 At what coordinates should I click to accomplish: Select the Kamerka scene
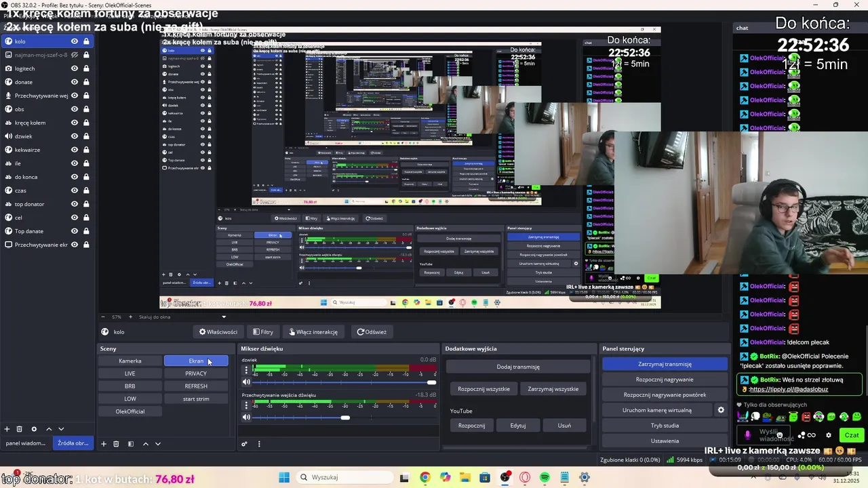point(130,361)
